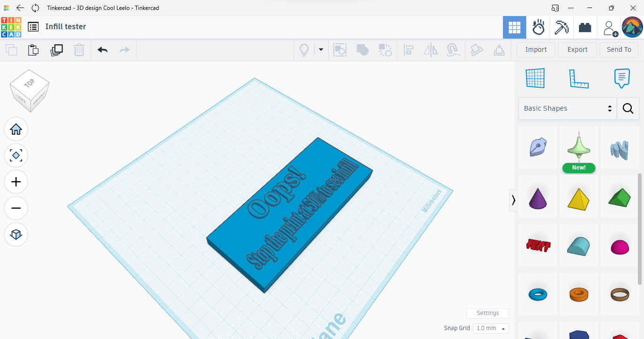Viewport: 644px width, 339px height.
Task: Pick the brown Ring shape
Action: tap(619, 294)
